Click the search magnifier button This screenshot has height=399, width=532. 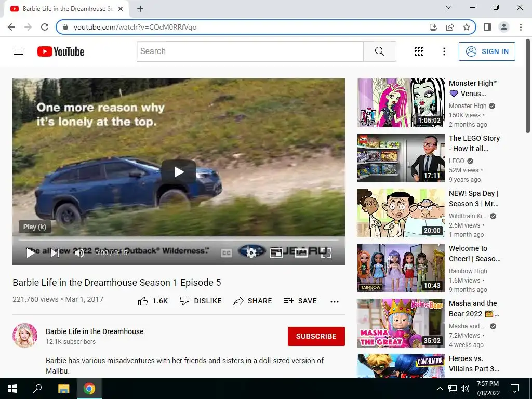click(380, 51)
